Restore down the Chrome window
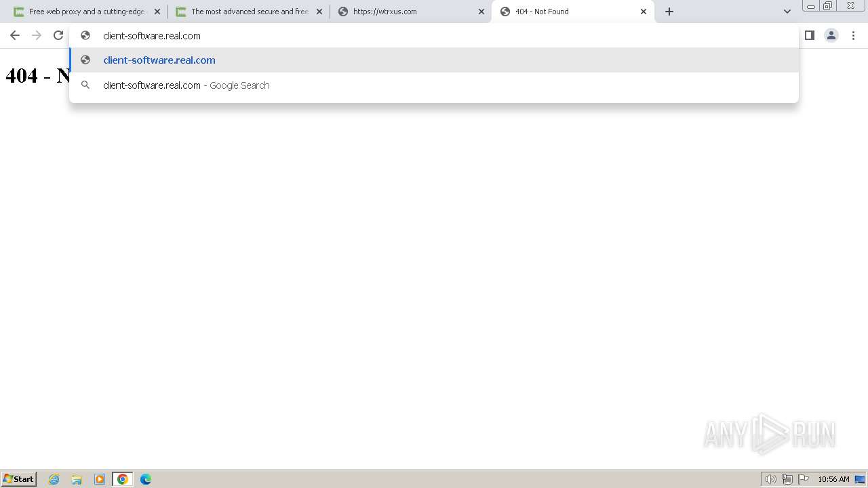 coord(828,6)
